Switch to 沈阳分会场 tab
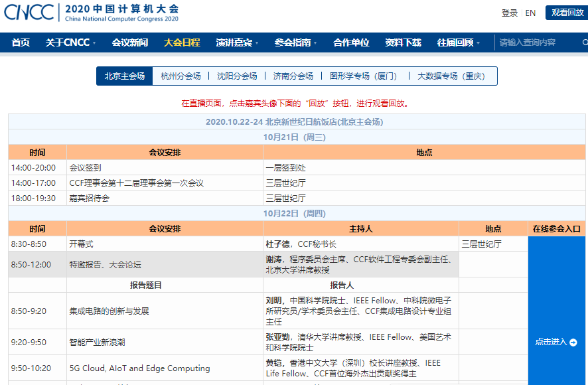Image resolution: width=588 pixels, height=385 pixels. [x=237, y=76]
